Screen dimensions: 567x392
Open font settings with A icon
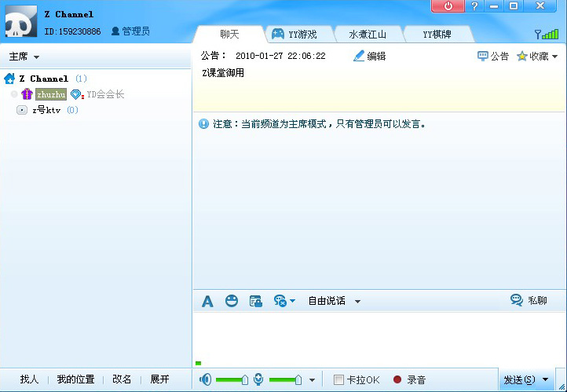(207, 301)
